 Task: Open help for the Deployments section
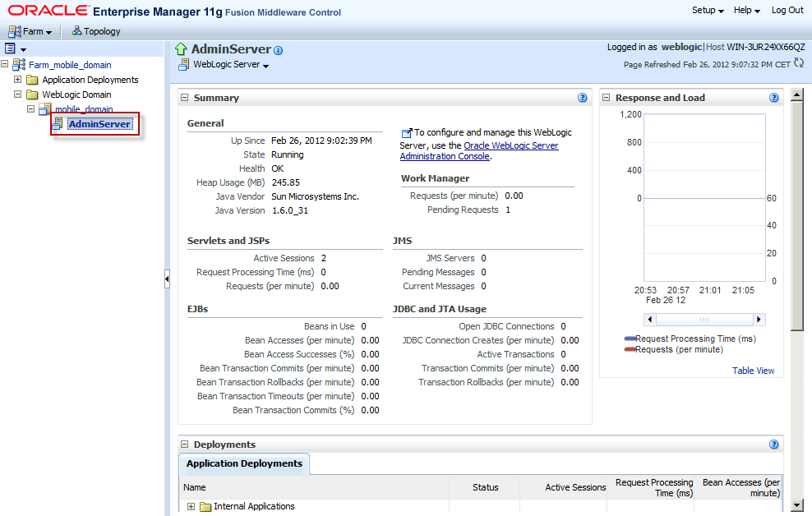[x=773, y=445]
